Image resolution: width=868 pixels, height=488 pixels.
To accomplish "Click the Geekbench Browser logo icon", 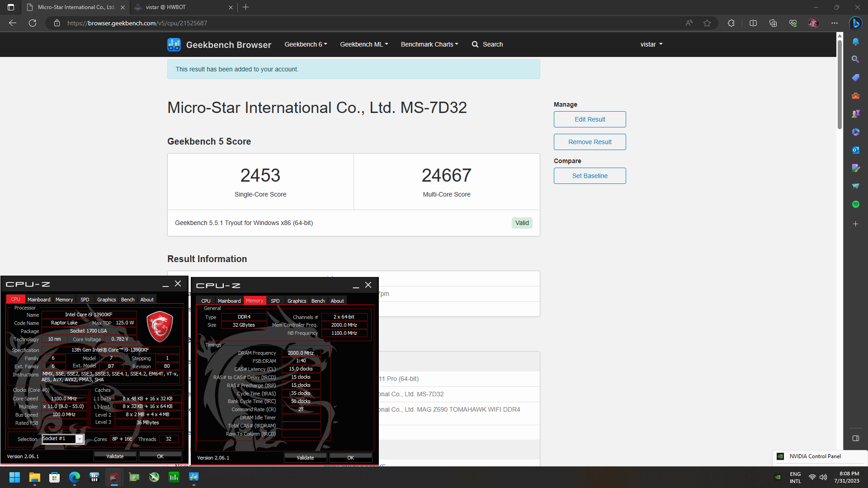I will click(x=174, y=44).
